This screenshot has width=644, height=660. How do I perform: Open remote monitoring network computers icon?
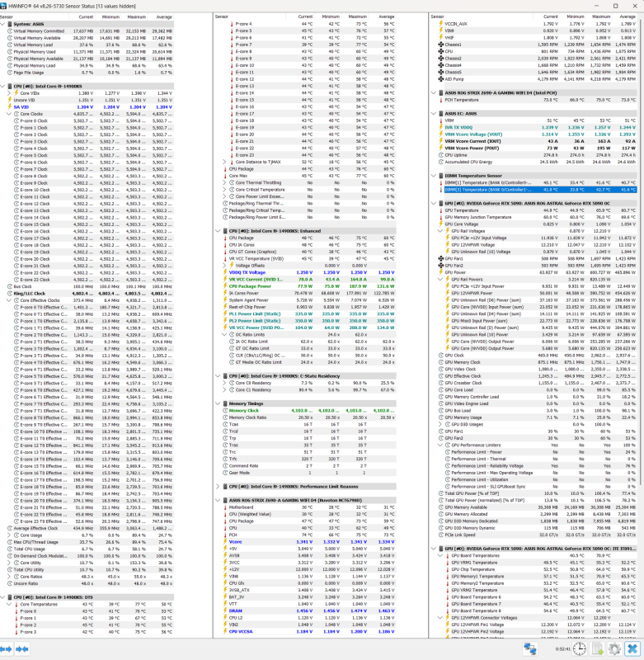click(530, 649)
